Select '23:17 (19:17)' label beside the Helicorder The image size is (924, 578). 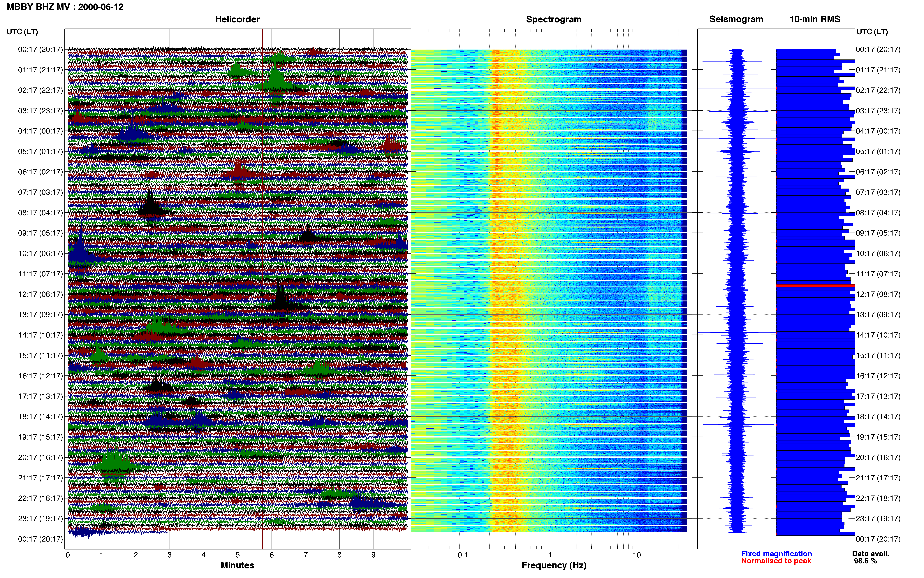tap(41, 519)
